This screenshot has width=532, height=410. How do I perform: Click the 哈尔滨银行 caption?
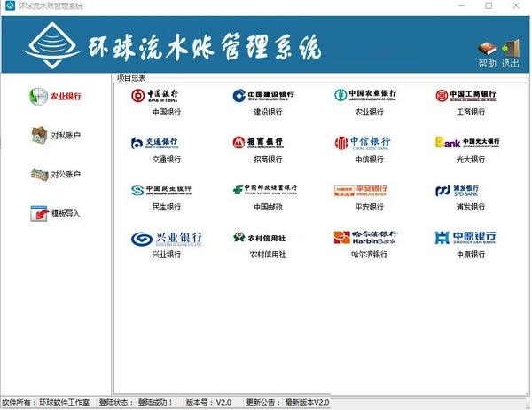[370, 255]
